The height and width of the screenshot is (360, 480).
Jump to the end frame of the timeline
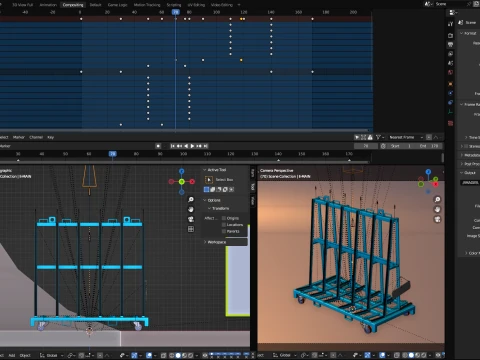pyautogui.click(x=206, y=146)
